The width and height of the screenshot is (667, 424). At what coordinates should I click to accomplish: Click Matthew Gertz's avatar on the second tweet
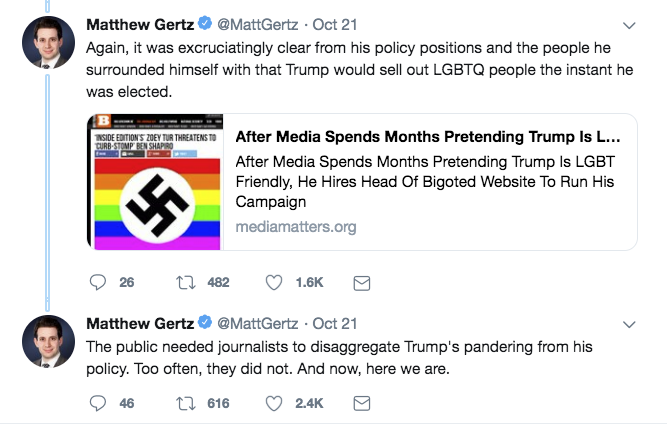[x=49, y=341]
